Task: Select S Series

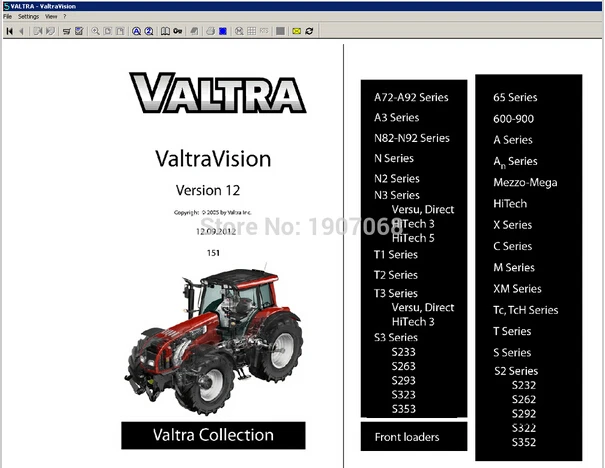Action: click(512, 353)
